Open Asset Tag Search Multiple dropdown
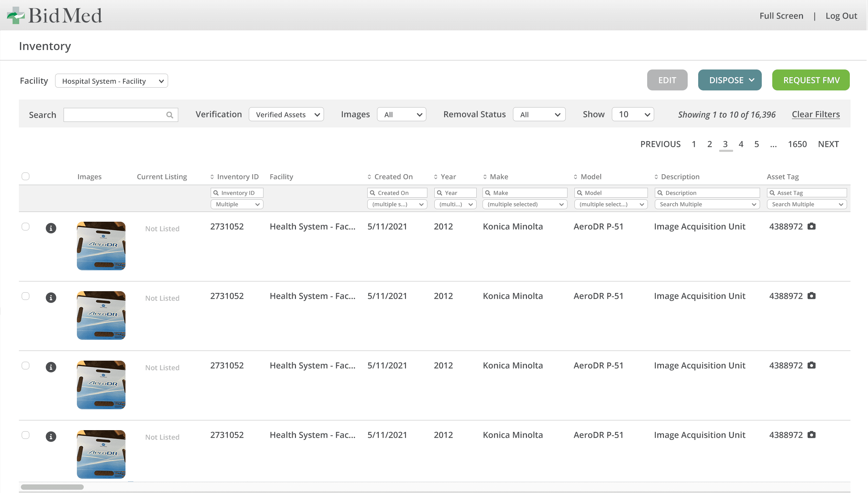 tap(807, 204)
